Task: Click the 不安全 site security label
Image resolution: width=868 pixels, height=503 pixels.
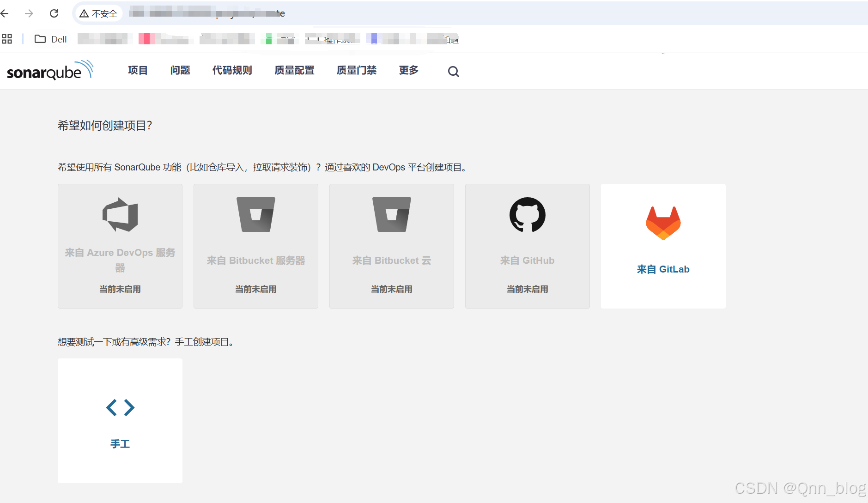Action: pos(99,13)
